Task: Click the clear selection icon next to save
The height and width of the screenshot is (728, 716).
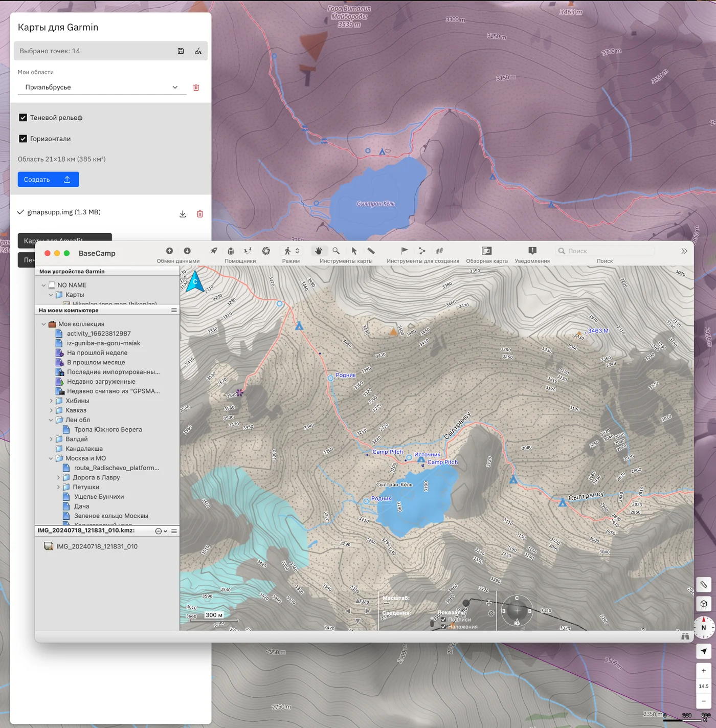Action: [x=198, y=51]
